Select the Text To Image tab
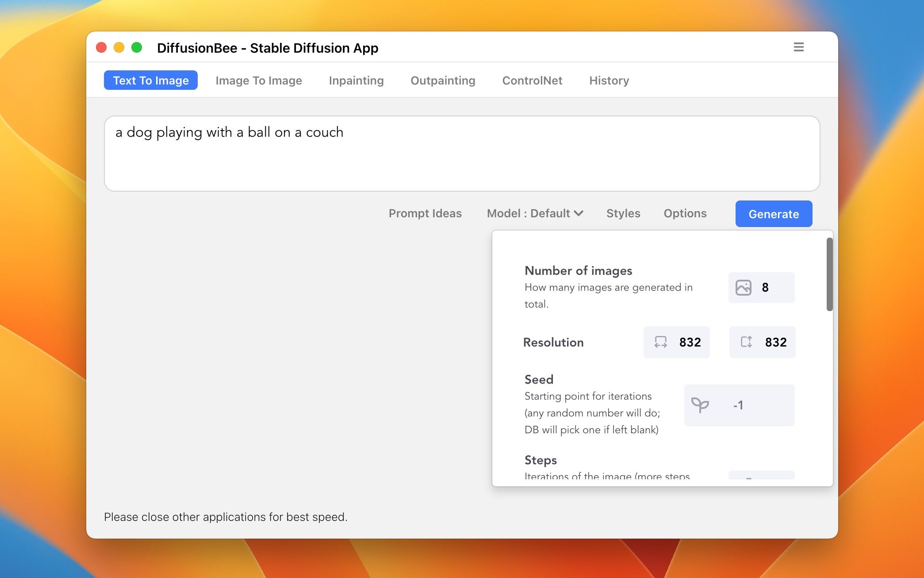This screenshot has height=578, width=924. 150,80
